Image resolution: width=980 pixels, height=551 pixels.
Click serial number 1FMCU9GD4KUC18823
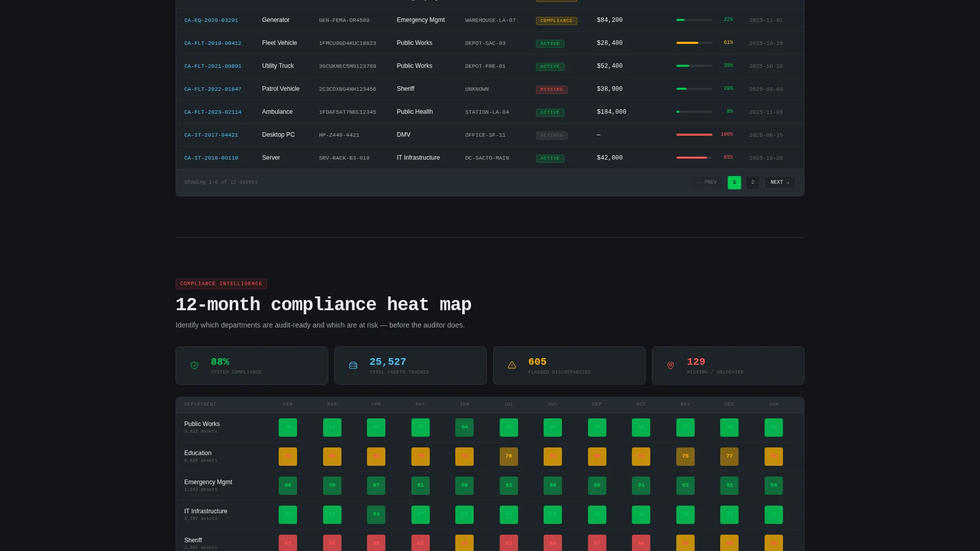[x=348, y=43]
